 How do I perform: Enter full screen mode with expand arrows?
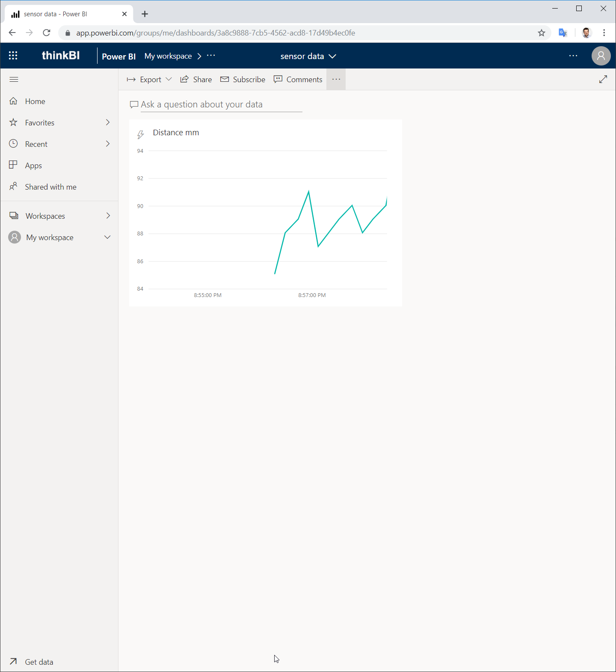click(603, 79)
